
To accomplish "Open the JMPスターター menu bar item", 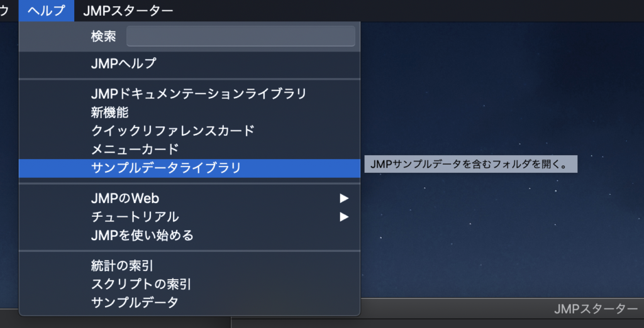I will pyautogui.click(x=128, y=11).
